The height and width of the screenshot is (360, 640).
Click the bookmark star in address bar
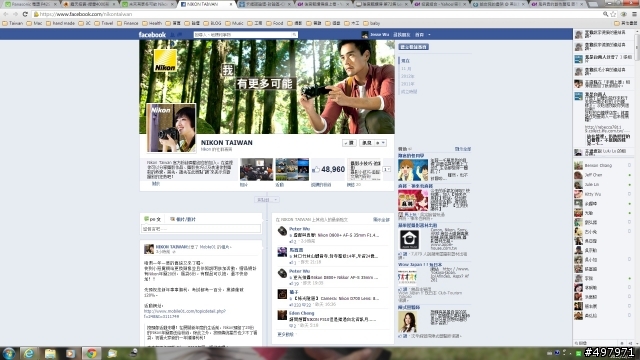613,14
